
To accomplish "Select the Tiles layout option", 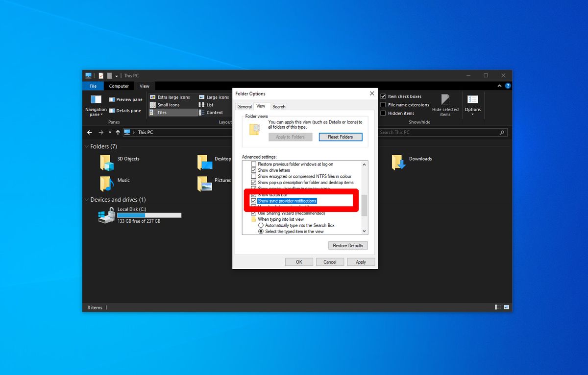I will tap(173, 113).
